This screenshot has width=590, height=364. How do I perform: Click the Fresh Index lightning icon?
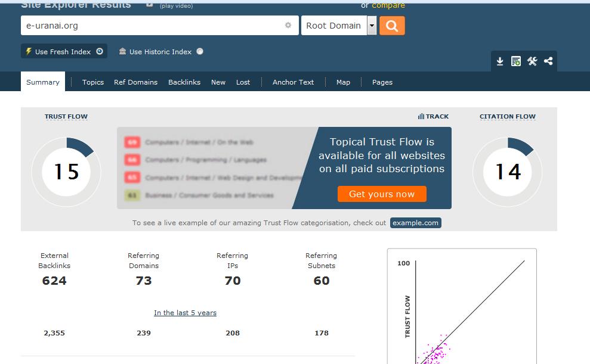pos(29,51)
